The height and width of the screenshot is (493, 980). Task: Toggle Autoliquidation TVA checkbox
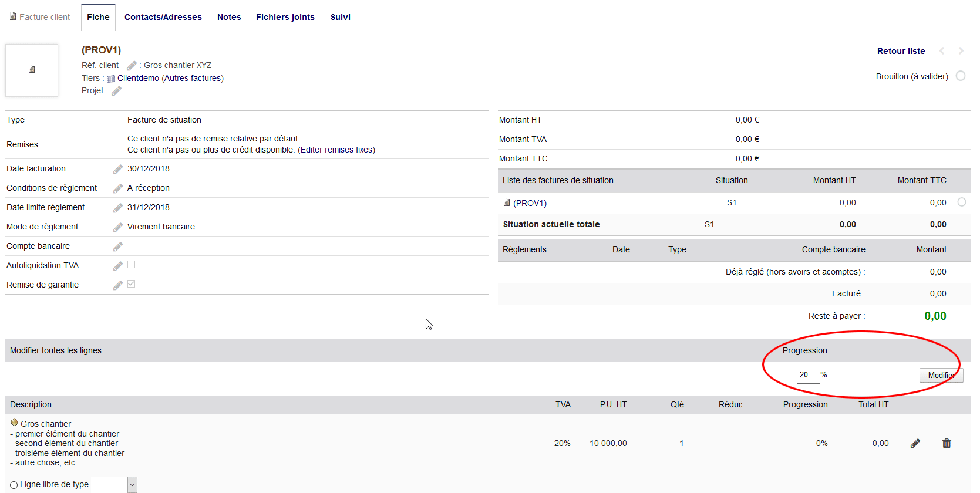(x=132, y=265)
